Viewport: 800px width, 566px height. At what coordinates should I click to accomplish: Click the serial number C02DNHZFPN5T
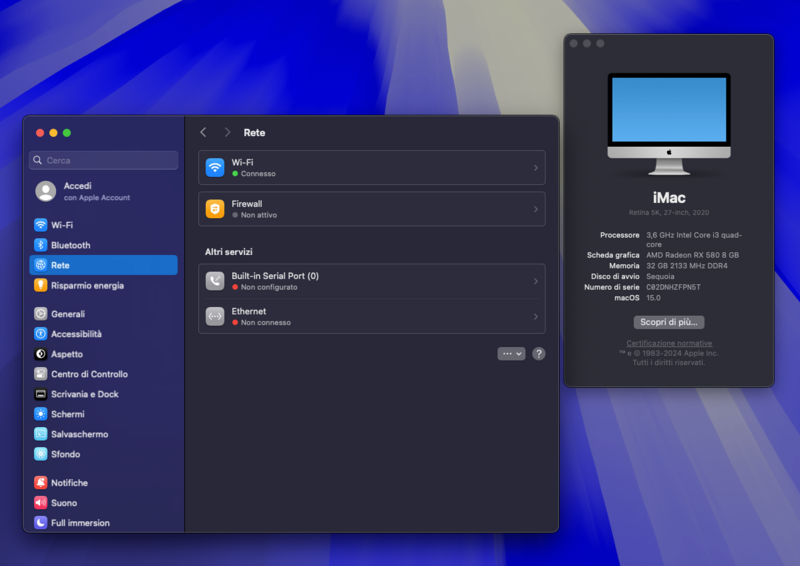pos(673,287)
